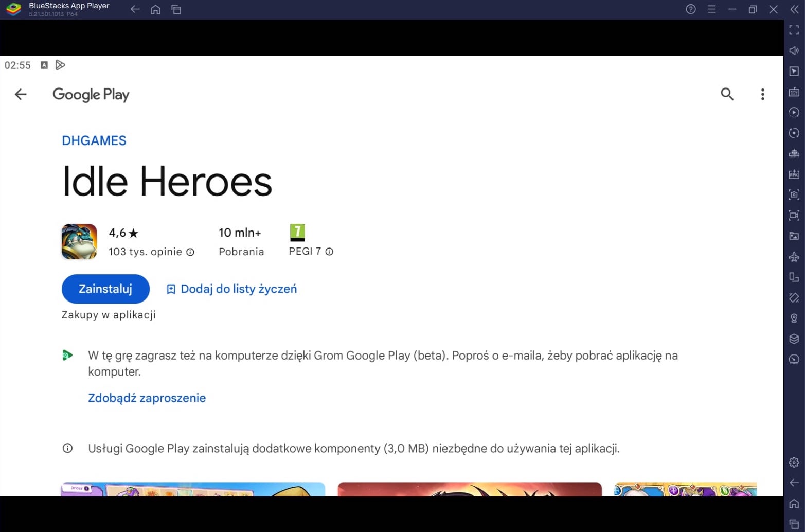Click sidebar two-rectangles resize icon
This screenshot has width=805, height=532.
[794, 277]
